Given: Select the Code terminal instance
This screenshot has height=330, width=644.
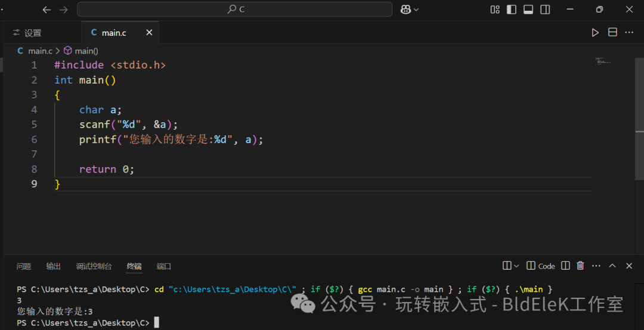Looking at the screenshot, I should point(541,266).
